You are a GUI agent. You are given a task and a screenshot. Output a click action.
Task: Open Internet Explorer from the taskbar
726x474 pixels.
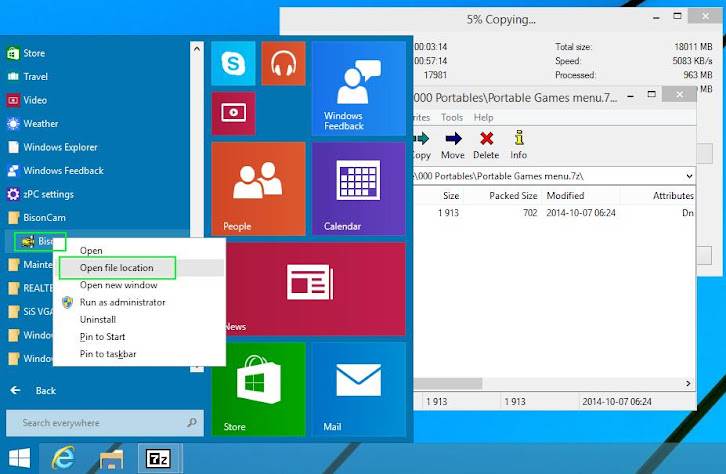pos(63,458)
